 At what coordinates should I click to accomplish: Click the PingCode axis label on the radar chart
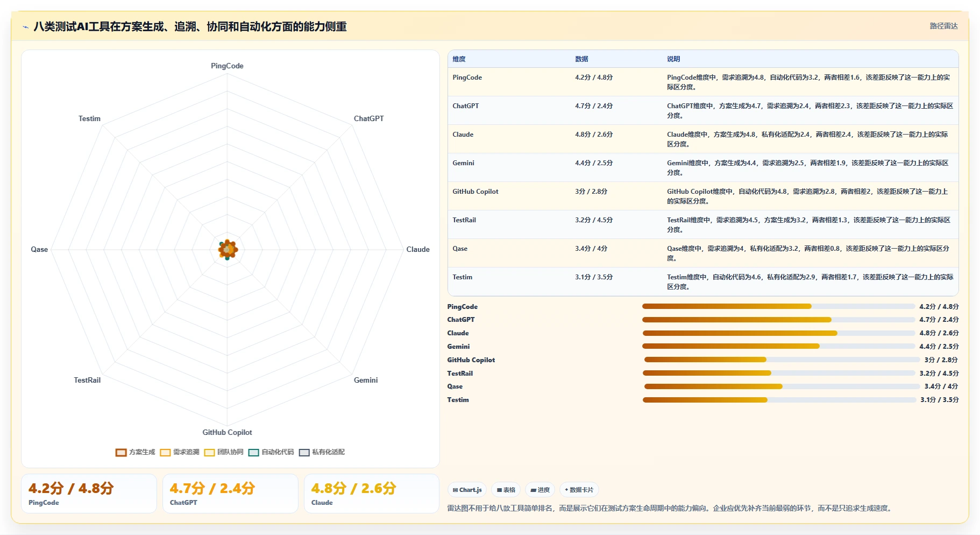point(227,66)
